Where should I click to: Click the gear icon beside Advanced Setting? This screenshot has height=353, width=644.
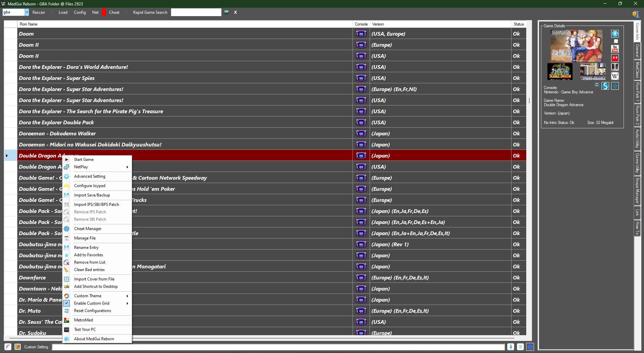[x=67, y=176]
